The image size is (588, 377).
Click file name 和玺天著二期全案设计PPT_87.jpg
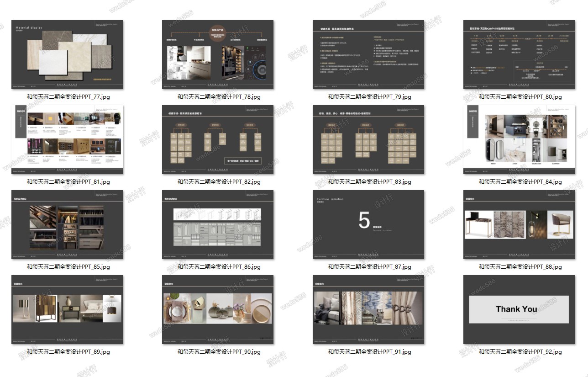coord(369,267)
